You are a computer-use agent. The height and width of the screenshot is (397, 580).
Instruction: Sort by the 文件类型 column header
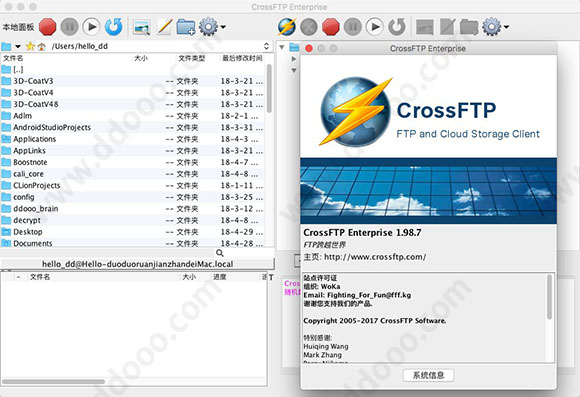coord(192,58)
